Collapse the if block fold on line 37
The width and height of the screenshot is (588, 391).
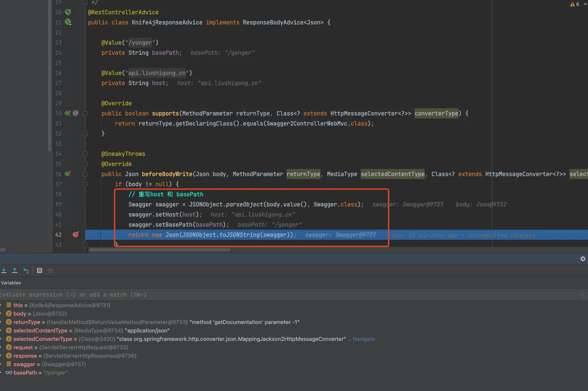point(85,184)
